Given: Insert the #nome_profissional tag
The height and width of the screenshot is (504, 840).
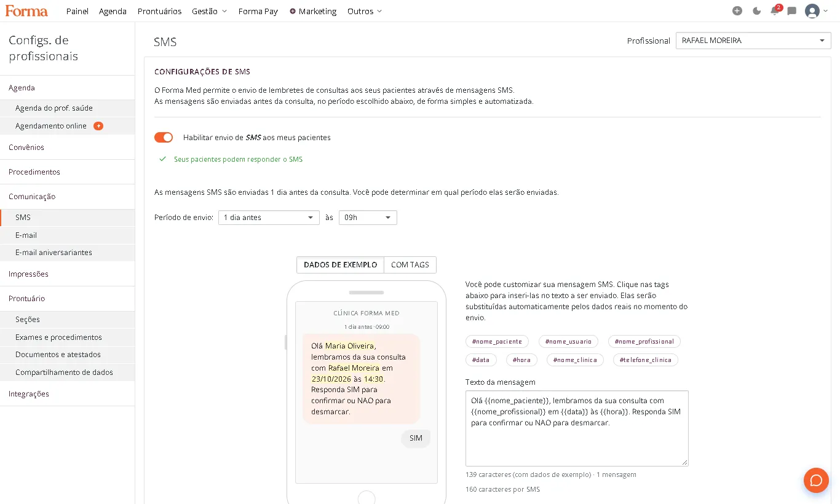Looking at the screenshot, I should [644, 342].
